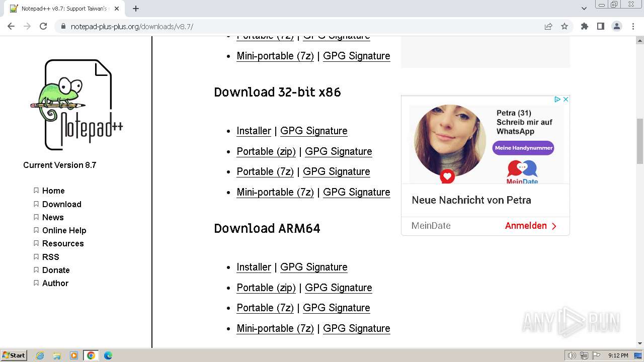Screen dimensions: 644x362
Task: Toggle the browser side panel icon
Action: click(x=600, y=26)
